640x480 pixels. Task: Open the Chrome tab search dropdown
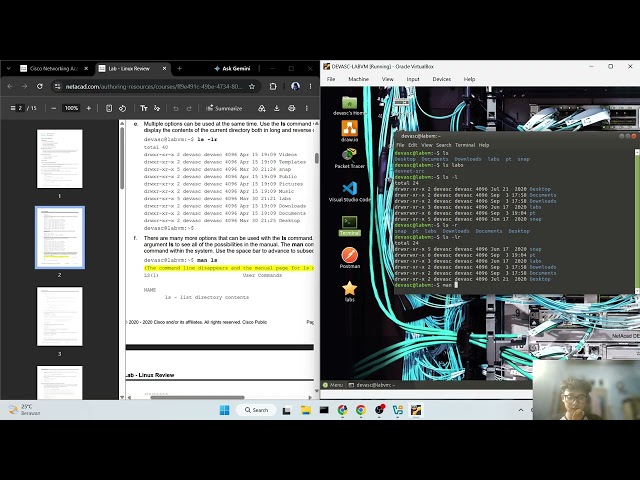(x=9, y=69)
